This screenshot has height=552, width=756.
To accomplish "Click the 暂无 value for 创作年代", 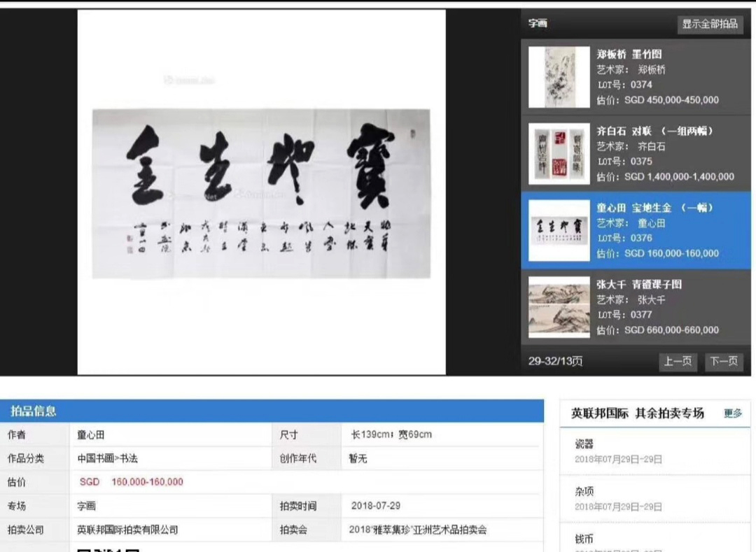I will 358,458.
